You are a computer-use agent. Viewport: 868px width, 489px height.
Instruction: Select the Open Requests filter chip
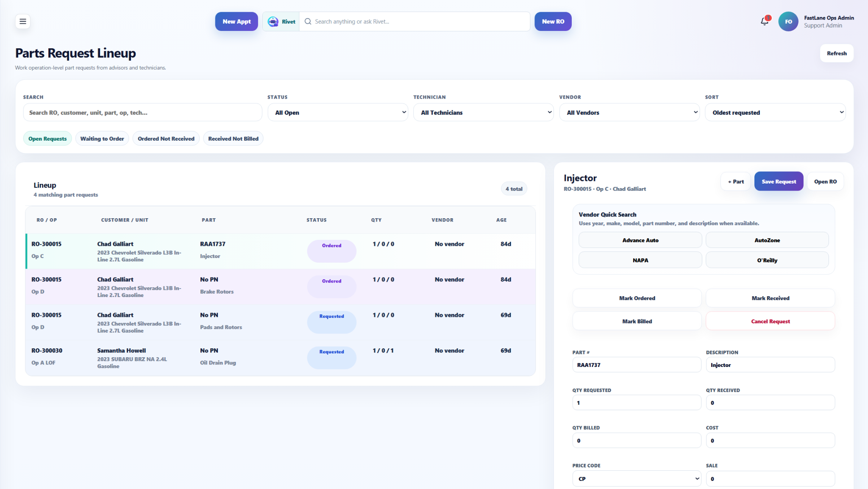[47, 139]
